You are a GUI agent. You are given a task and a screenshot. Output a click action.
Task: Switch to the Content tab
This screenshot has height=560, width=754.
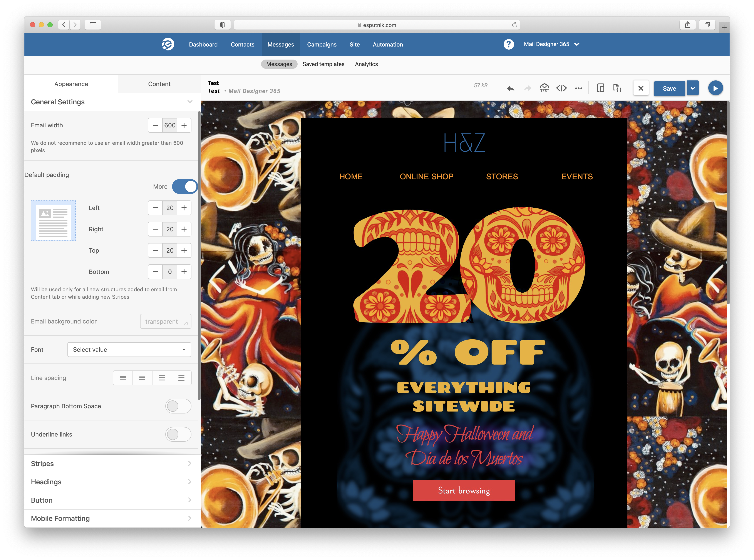[159, 84]
